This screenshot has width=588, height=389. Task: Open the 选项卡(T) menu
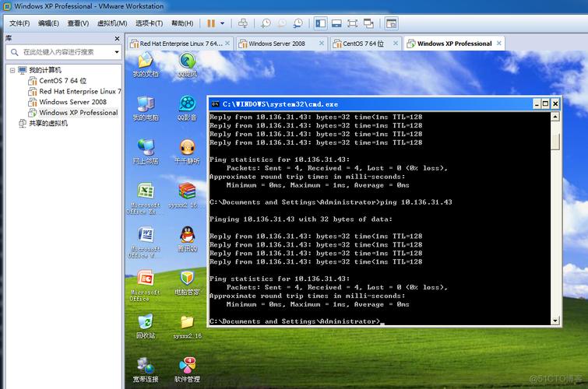point(149,23)
